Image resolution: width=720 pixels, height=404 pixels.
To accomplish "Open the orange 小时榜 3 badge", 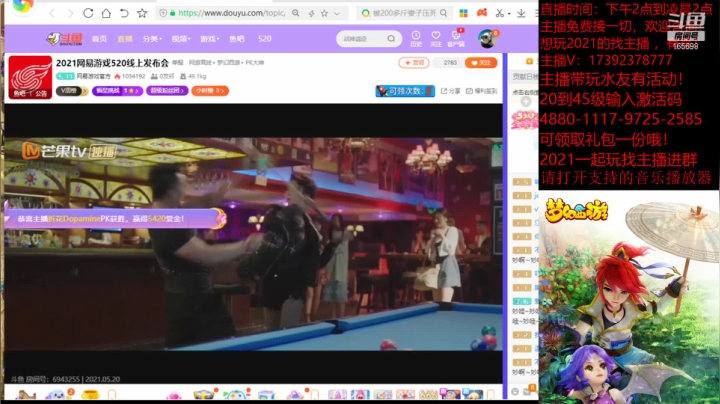I will 210,91.
